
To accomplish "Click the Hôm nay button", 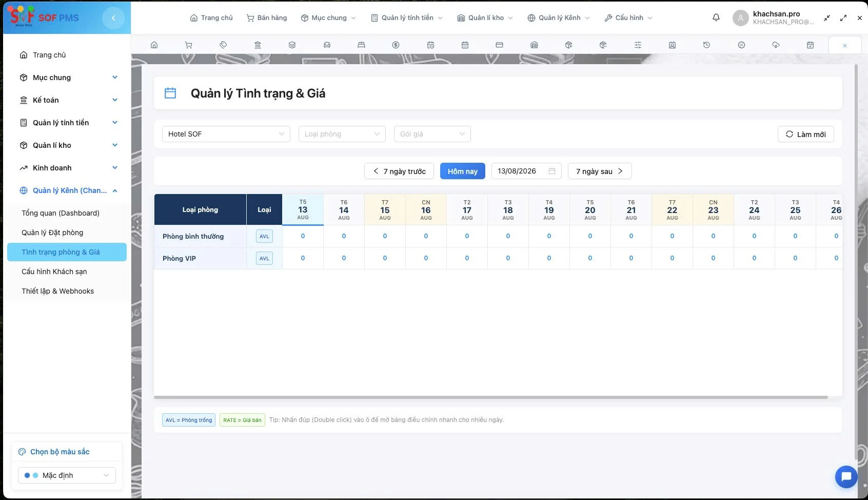I will 463,171.
